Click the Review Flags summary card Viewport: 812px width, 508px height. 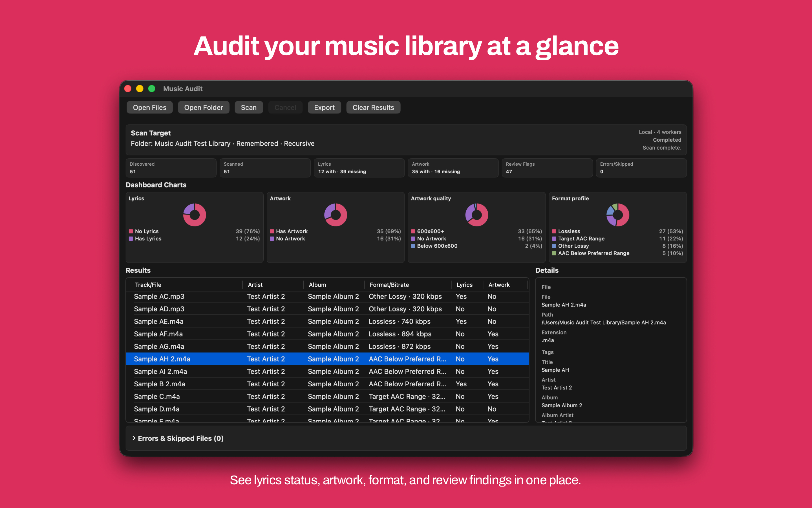(547, 168)
